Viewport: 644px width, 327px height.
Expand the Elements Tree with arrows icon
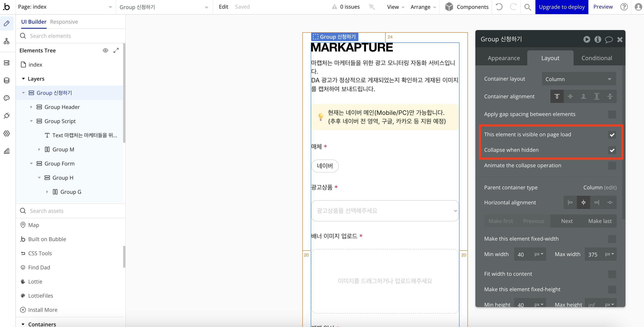(x=116, y=50)
